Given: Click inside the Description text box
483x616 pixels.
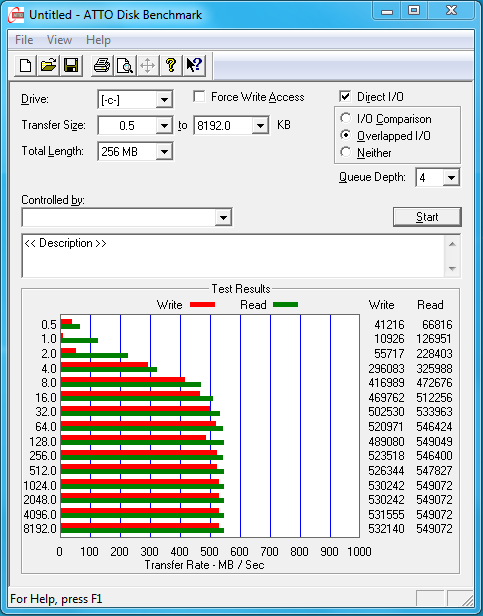Looking at the screenshot, I should (x=233, y=256).
